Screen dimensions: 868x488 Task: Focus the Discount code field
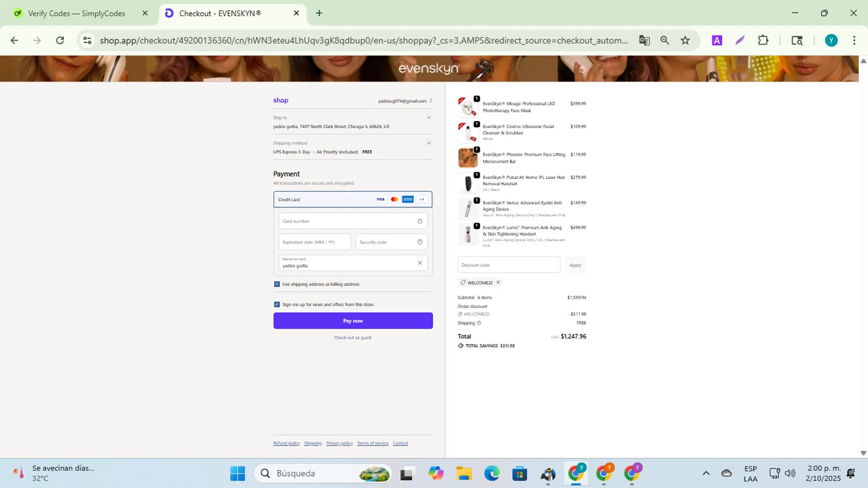coord(509,265)
